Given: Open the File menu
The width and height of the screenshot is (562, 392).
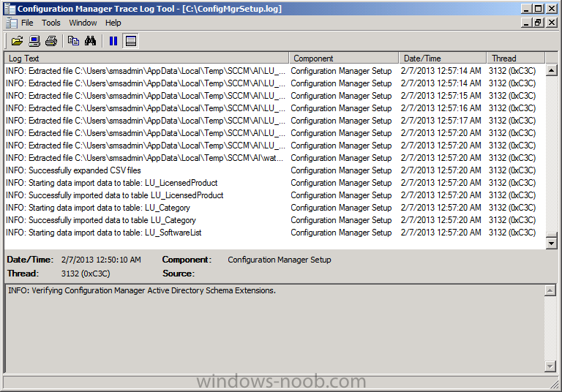Looking at the screenshot, I should coord(27,23).
